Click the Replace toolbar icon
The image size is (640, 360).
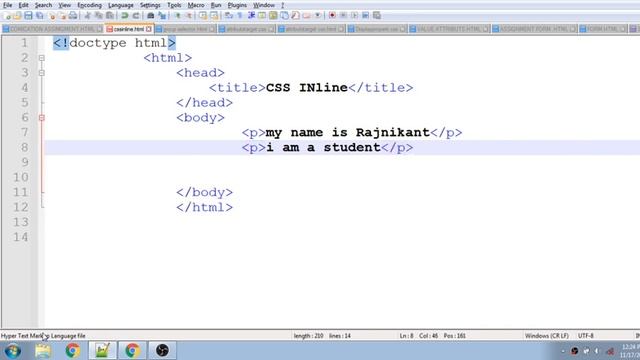[162, 16]
